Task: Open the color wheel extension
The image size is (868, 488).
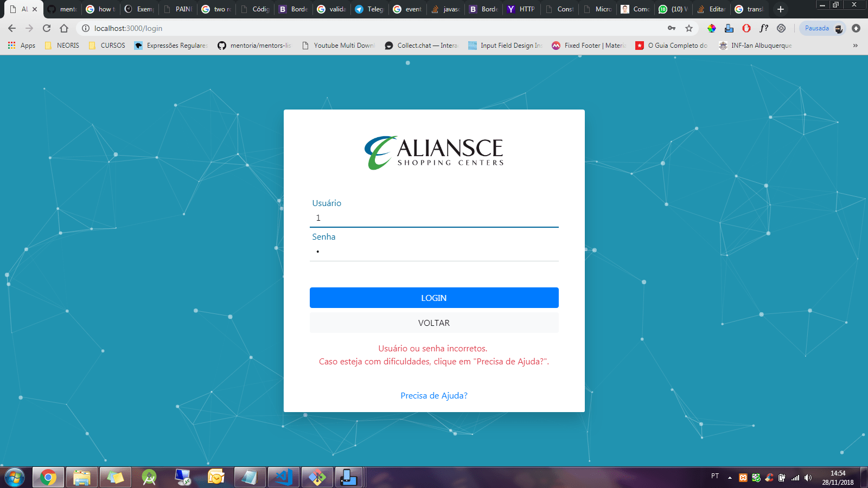Action: pyautogui.click(x=712, y=28)
